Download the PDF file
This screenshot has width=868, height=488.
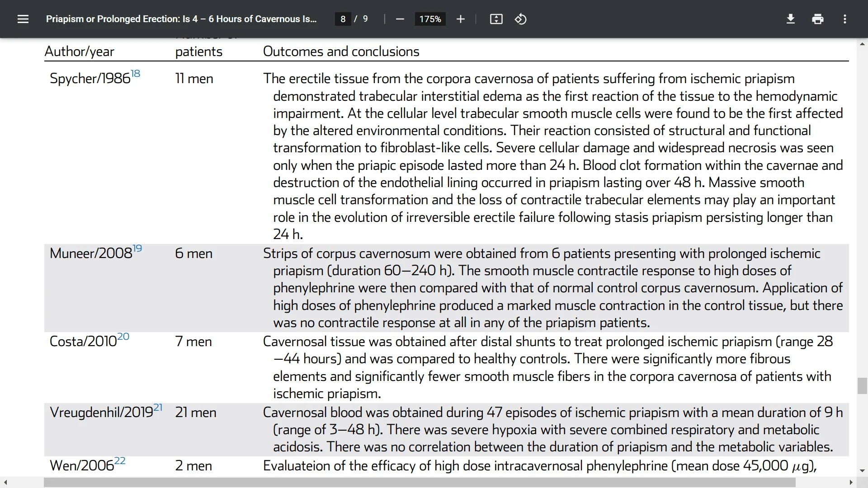pyautogui.click(x=790, y=19)
